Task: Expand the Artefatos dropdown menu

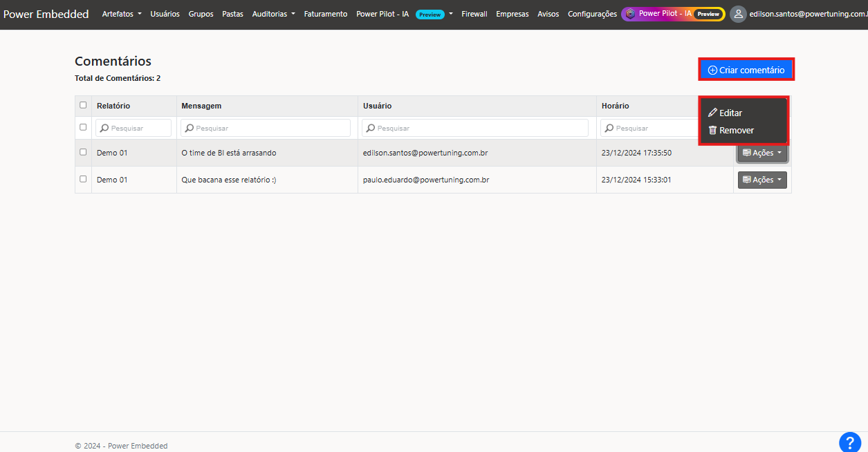Action: (x=122, y=14)
